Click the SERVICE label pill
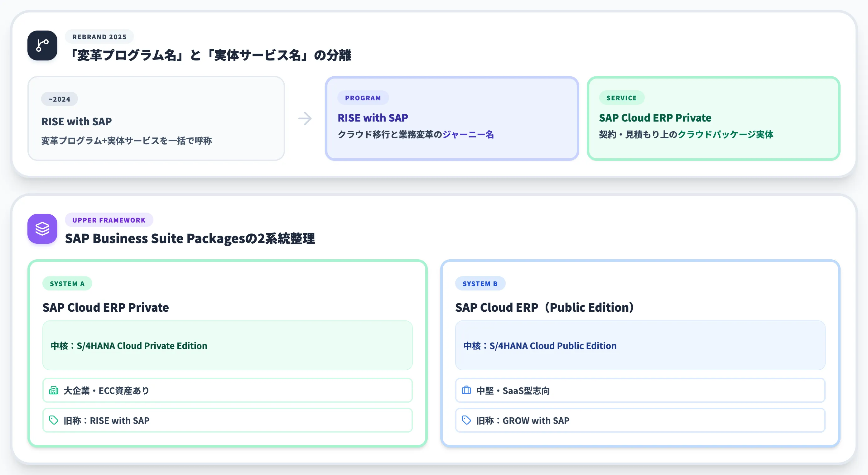The height and width of the screenshot is (475, 868). tap(622, 98)
